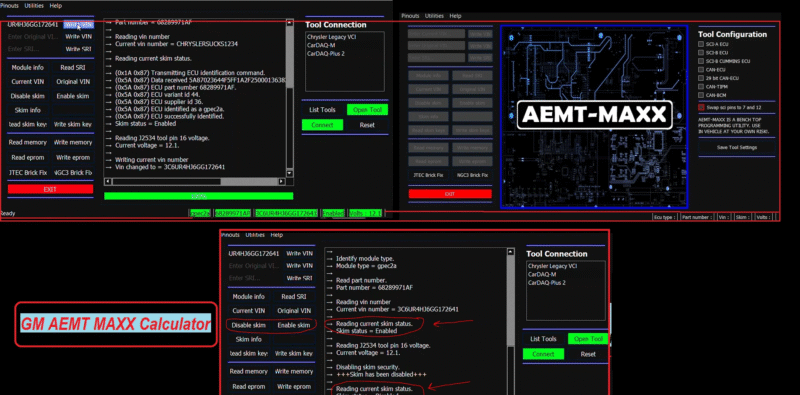Click Write eprom in top-left window

point(73,157)
